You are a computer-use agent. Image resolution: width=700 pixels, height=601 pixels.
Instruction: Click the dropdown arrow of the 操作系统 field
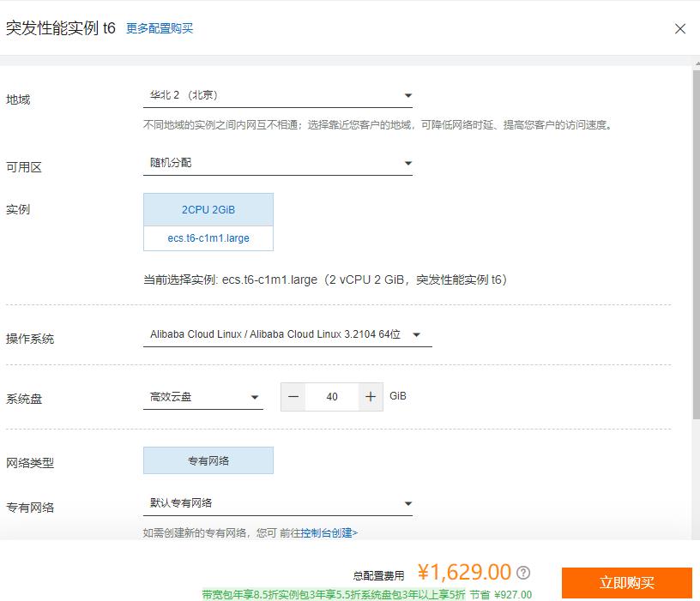(417, 334)
